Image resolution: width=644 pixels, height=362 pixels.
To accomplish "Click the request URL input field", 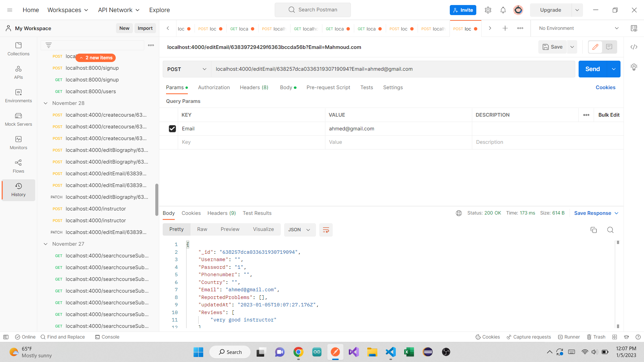I will tap(393, 69).
